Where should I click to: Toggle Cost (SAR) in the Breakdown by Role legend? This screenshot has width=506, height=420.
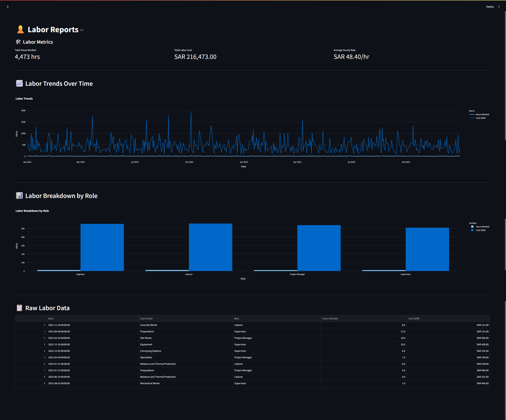point(478,230)
